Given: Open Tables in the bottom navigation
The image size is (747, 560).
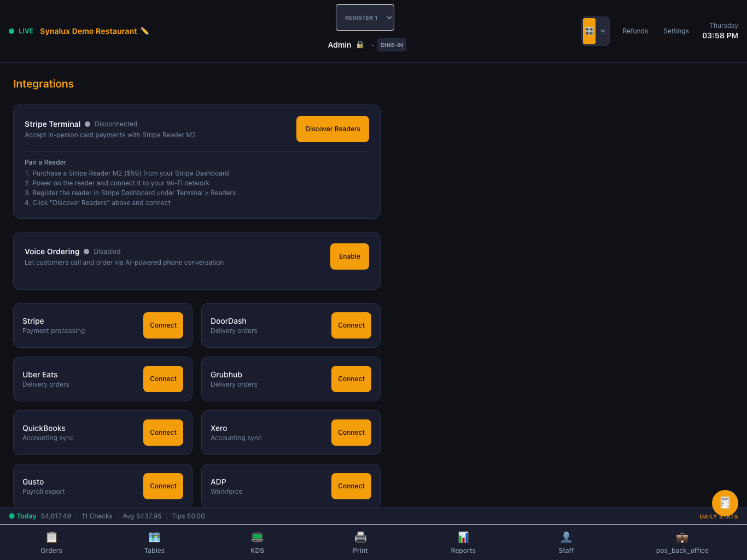Looking at the screenshot, I should pos(154,542).
